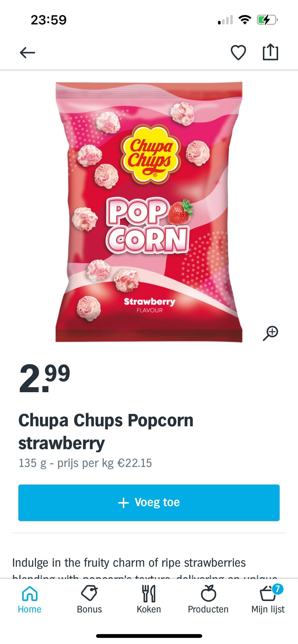Tap the 2.99 price label
The height and width of the screenshot is (644, 298).
45,378
